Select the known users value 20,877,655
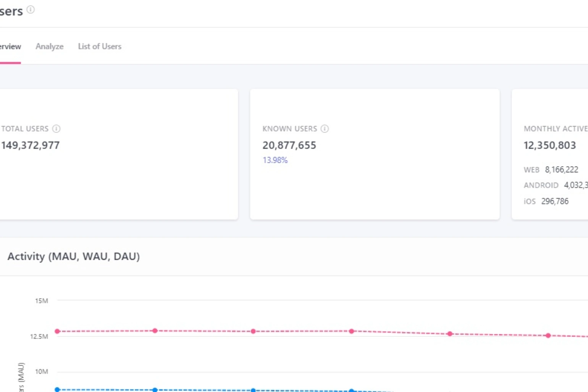The height and width of the screenshot is (392, 588). point(289,145)
